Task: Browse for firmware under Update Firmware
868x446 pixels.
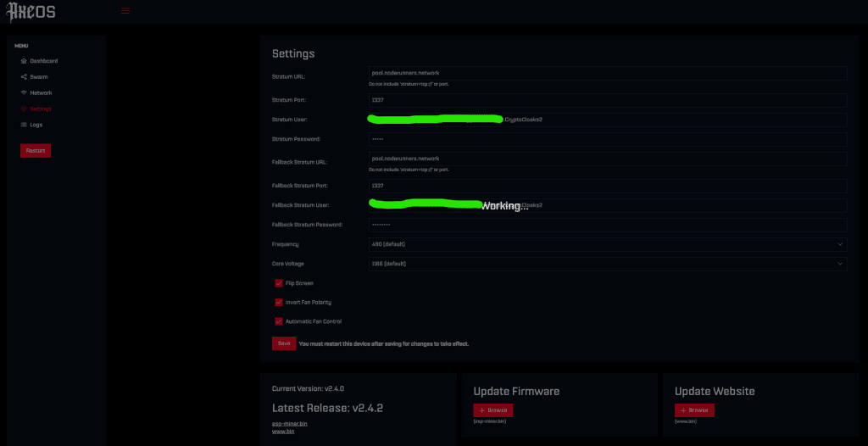Action: click(x=493, y=410)
